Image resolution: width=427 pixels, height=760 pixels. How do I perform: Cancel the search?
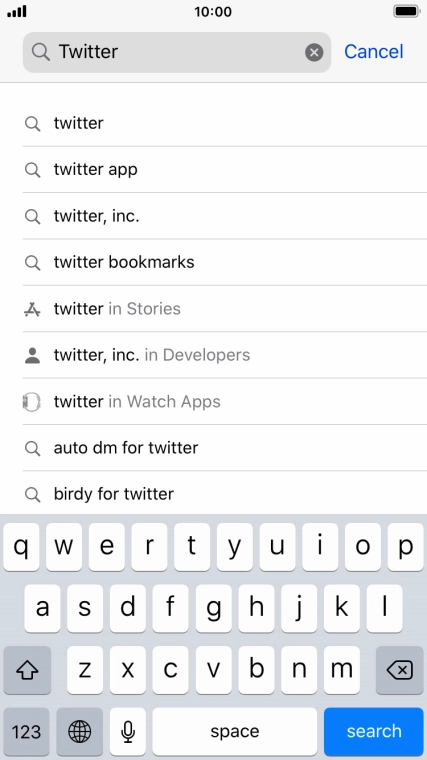point(374,52)
